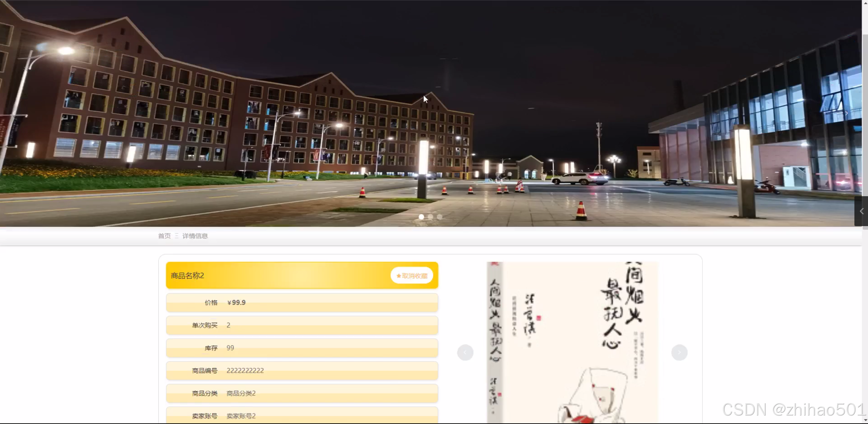The height and width of the screenshot is (424, 868).
Task: Show next product image with right arrow
Action: [x=679, y=352]
